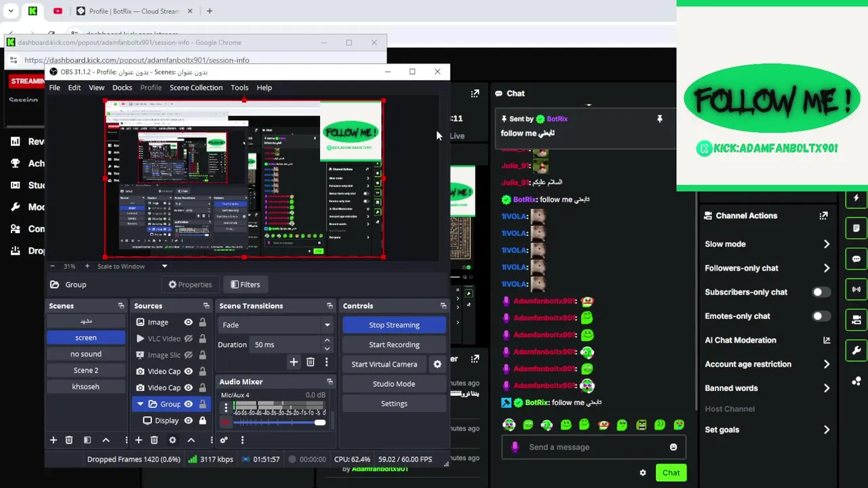Switch to Profile | BotRix Chrome tab

point(134,11)
